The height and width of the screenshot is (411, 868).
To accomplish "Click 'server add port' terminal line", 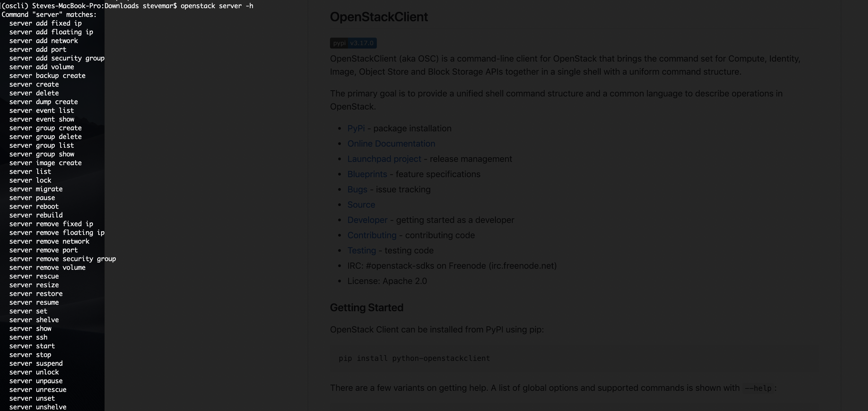I will pyautogui.click(x=38, y=50).
